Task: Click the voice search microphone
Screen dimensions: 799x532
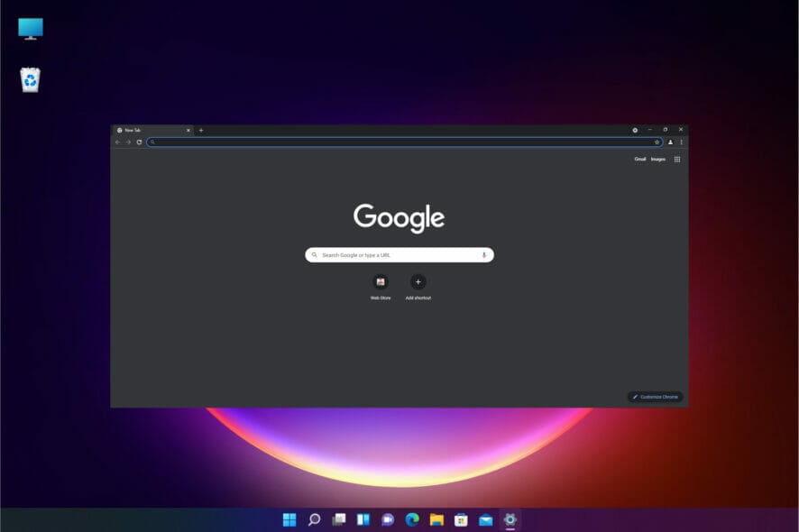Action: [x=484, y=255]
